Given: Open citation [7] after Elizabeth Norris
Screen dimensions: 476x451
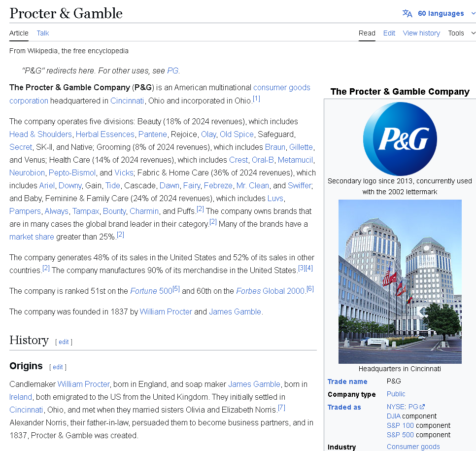Looking at the screenshot, I should 281,407.
